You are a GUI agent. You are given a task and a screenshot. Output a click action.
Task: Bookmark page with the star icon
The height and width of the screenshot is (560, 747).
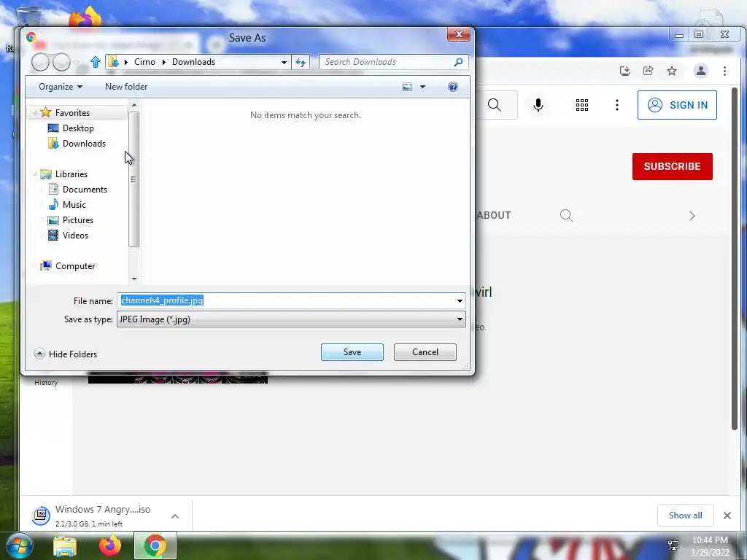(x=672, y=71)
